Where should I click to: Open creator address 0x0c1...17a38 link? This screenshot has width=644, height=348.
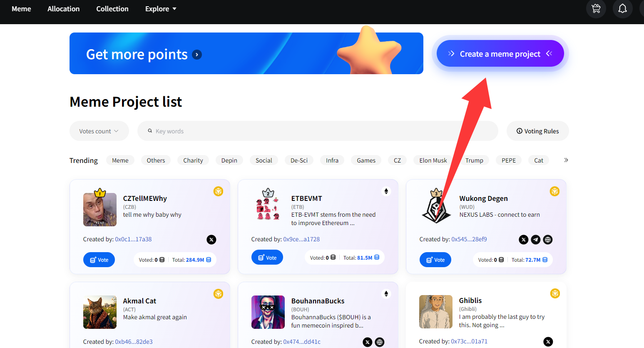133,239
